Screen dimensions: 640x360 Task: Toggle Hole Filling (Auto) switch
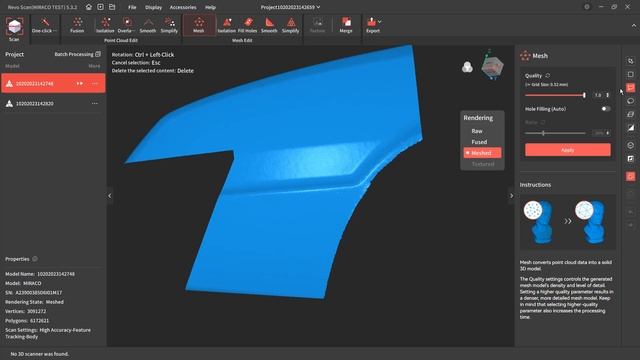(x=606, y=109)
